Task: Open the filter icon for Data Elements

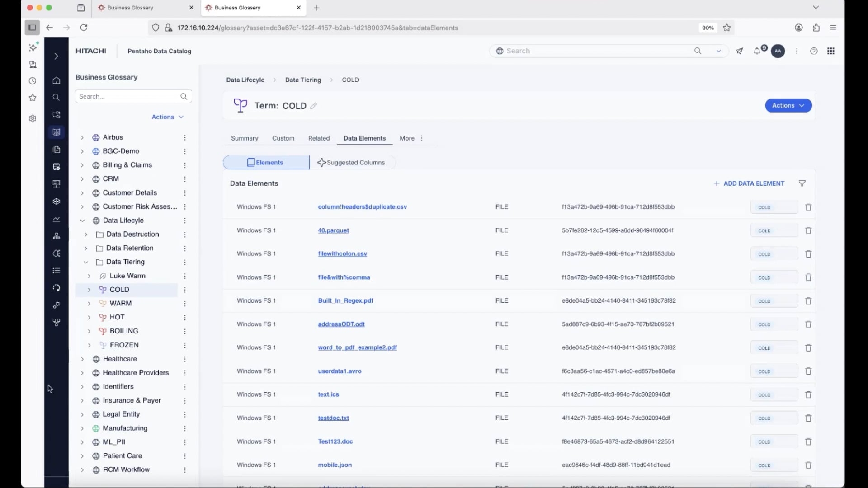Action: 802,183
